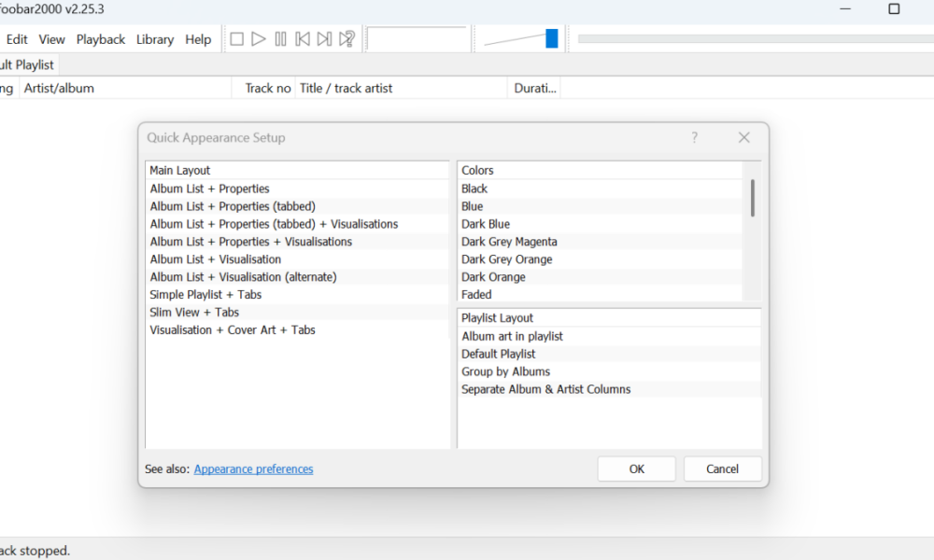Open the Appearance preferences link
934x560 pixels.
coord(253,469)
